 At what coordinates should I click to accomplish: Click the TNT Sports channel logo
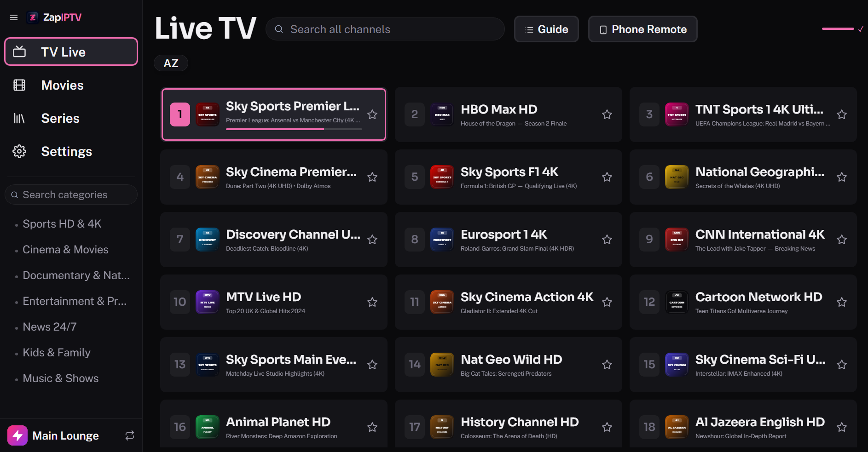click(677, 114)
